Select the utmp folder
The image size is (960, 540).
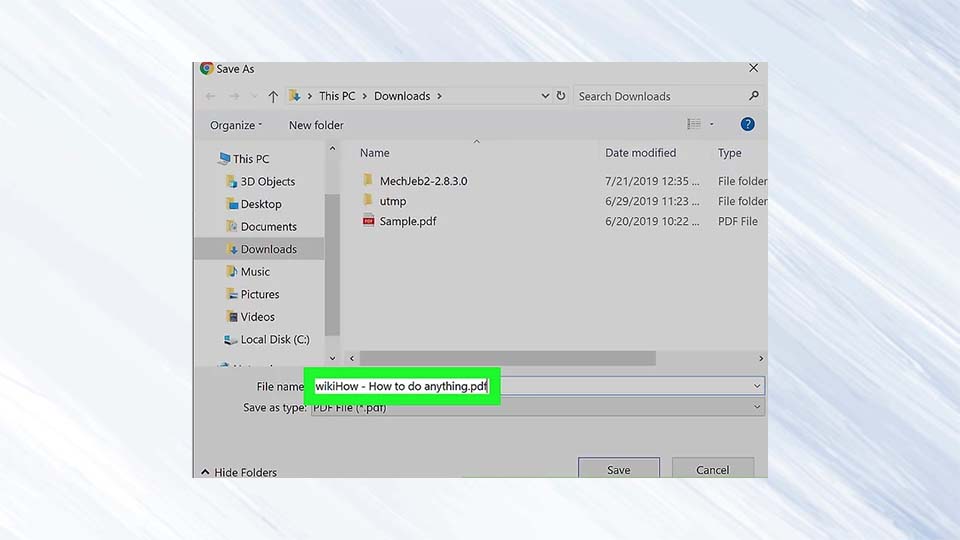[x=392, y=201]
